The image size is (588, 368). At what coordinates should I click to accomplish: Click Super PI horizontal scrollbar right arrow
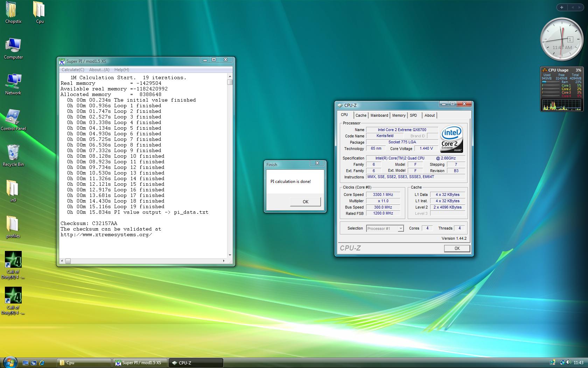click(x=224, y=261)
